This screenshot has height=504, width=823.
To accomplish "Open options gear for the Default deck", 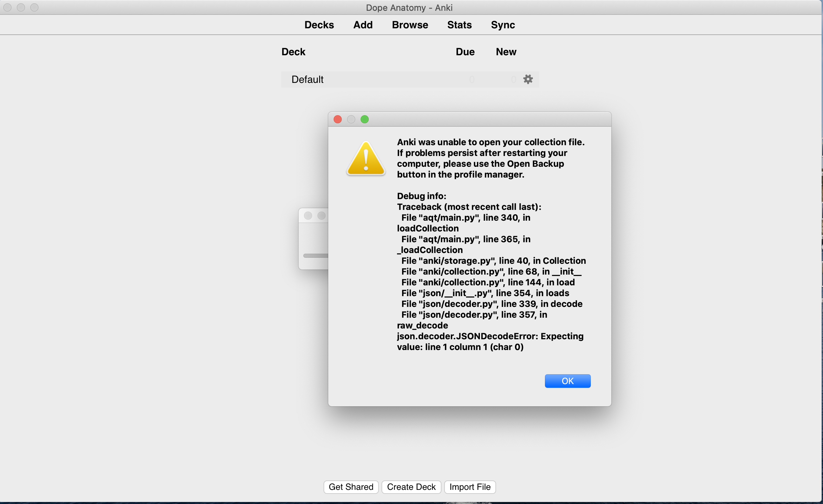I will click(528, 79).
